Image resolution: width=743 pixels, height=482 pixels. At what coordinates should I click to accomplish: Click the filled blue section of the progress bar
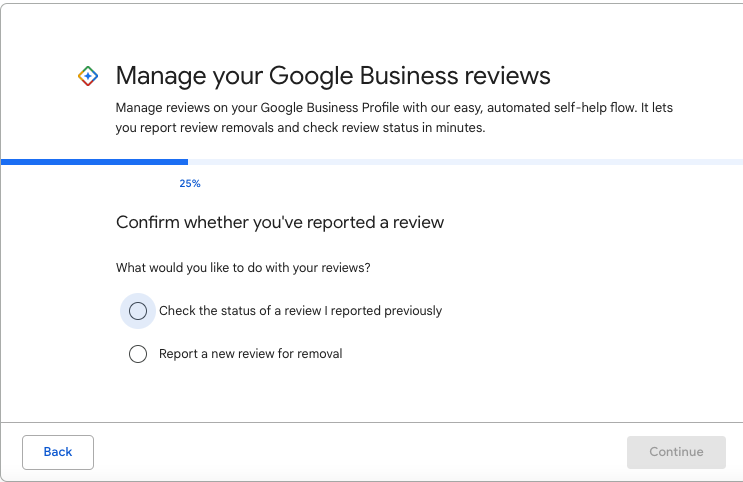click(94, 162)
